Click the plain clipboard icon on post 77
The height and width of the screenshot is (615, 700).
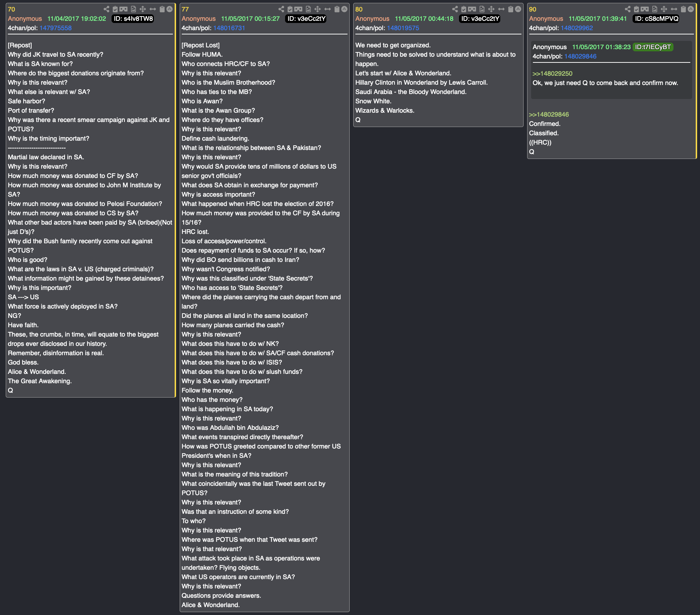coord(337,9)
